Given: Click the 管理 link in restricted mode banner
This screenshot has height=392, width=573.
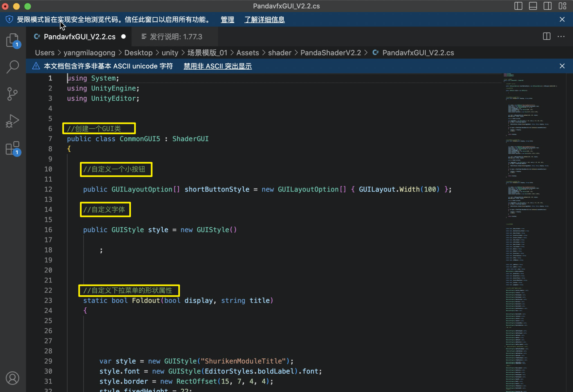Looking at the screenshot, I should pyautogui.click(x=227, y=20).
